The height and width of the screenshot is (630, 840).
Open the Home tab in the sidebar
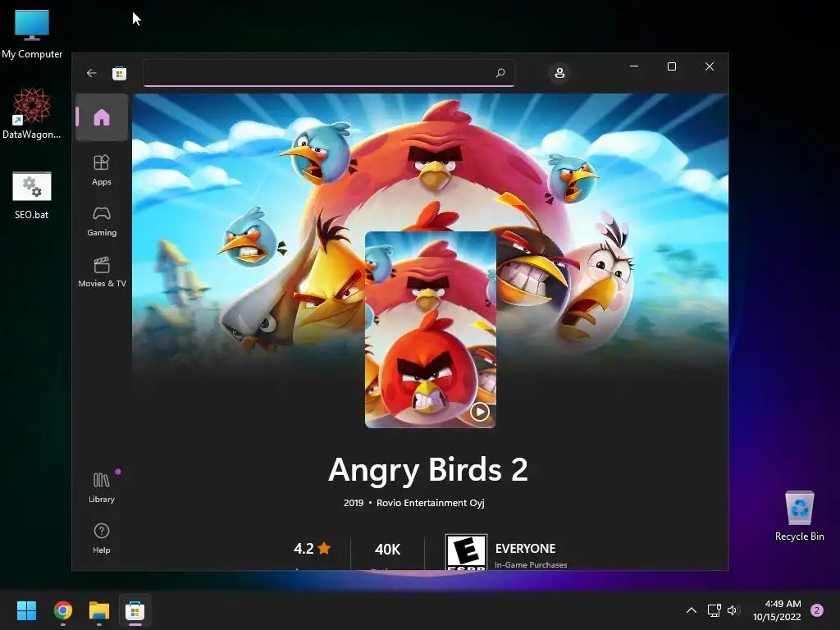tap(102, 117)
